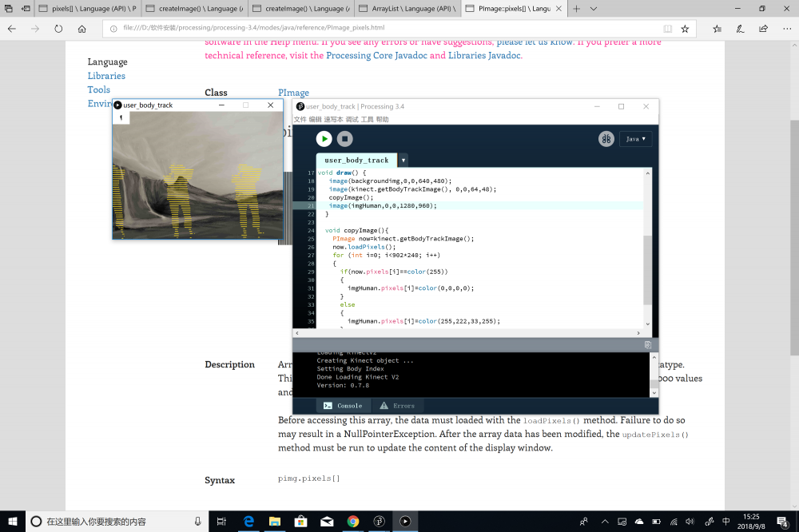This screenshot has height=532, width=799.
Task: Click the Cortana search box on the taskbar
Action: coord(117,522)
